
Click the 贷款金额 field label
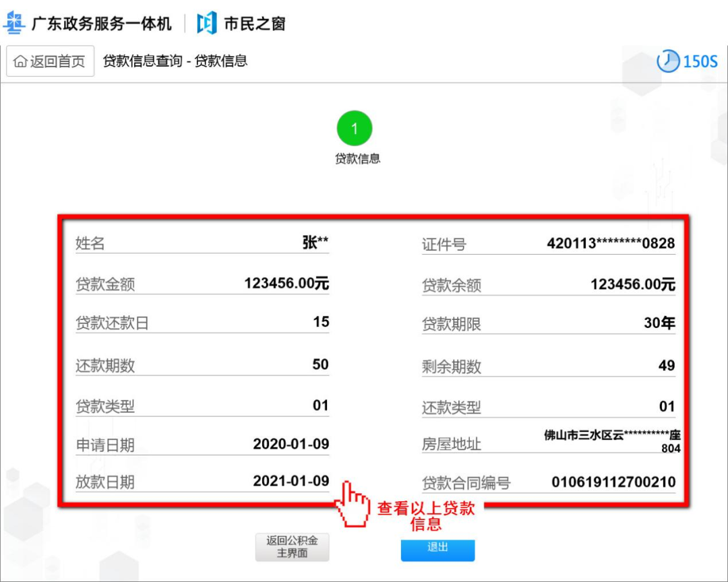click(105, 284)
